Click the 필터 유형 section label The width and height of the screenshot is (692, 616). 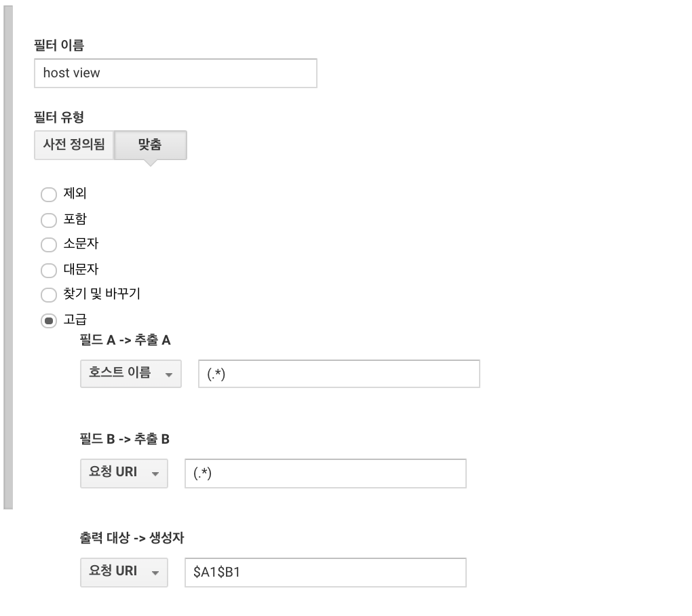pyautogui.click(x=59, y=117)
